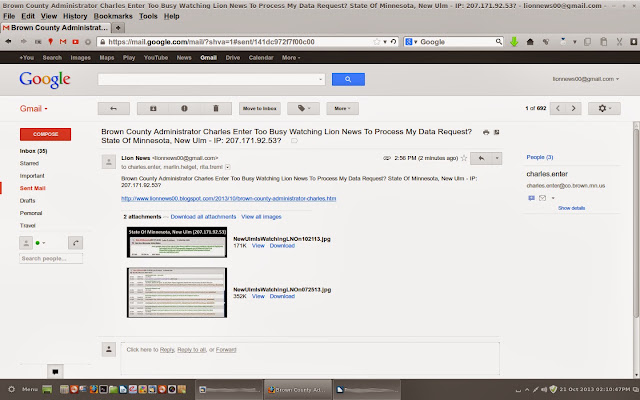Viewport: 640px width, 400px height.
Task: Expand the lionnews00@gmail.com account menu
Action: (x=585, y=79)
